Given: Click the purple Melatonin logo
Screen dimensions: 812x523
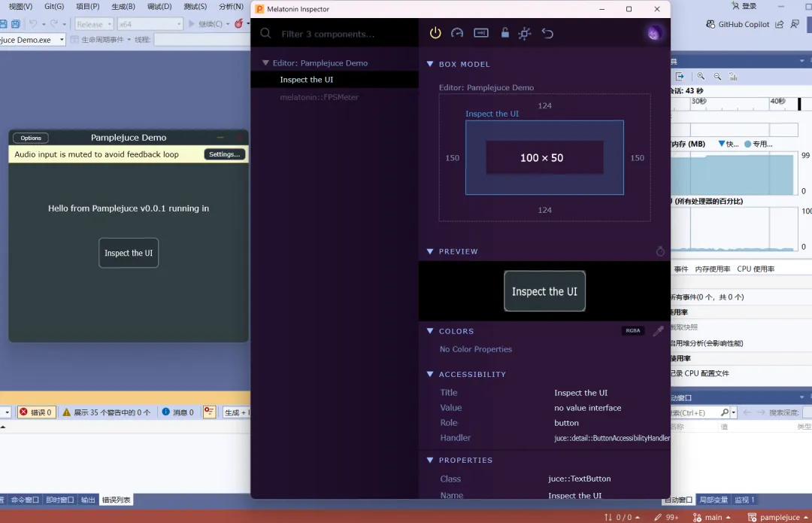Looking at the screenshot, I should pos(654,33).
